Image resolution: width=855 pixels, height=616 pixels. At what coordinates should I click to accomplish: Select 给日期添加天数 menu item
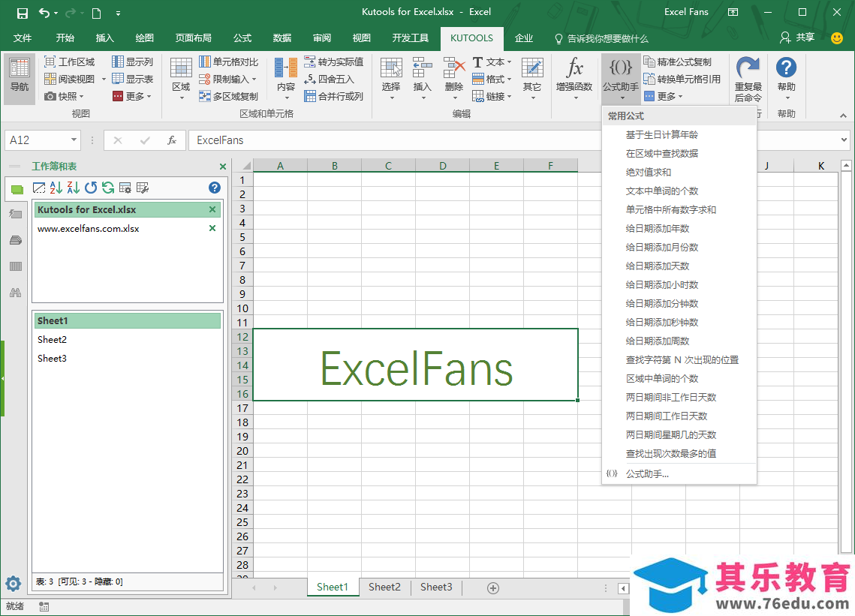coord(679,266)
